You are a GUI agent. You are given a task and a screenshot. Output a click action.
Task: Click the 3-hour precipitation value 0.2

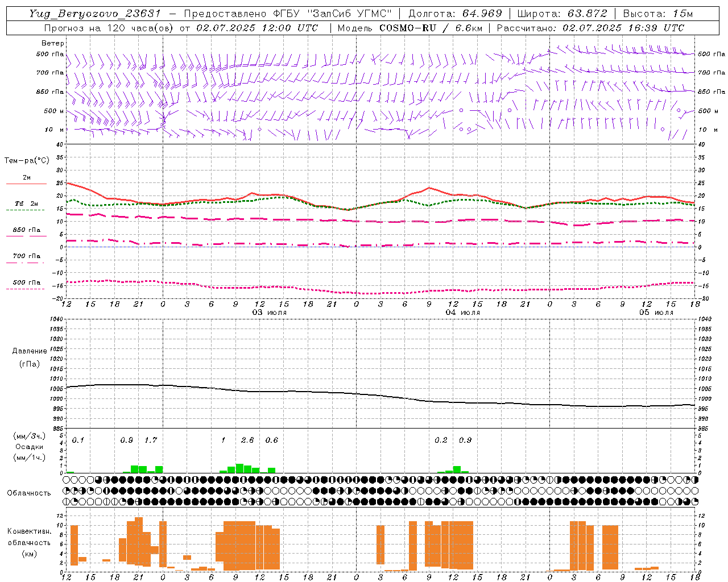pos(441,440)
